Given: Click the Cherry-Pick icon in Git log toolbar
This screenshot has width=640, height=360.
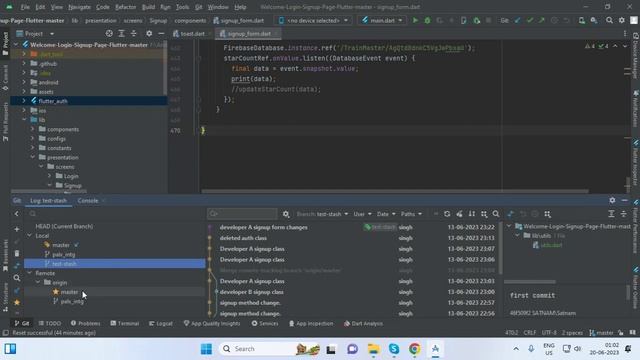Looking at the screenshot, I should (459, 214).
